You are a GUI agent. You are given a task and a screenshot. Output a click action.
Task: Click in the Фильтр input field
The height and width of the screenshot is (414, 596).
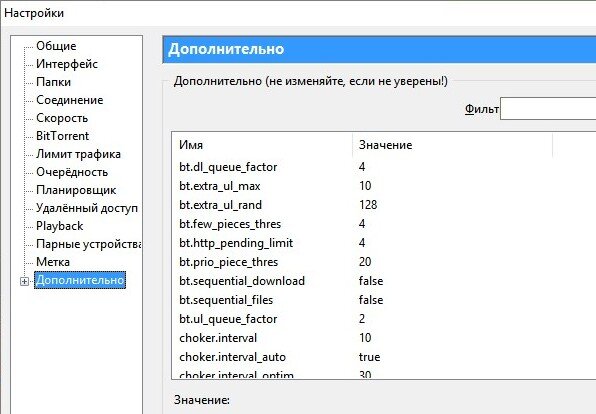coord(548,108)
